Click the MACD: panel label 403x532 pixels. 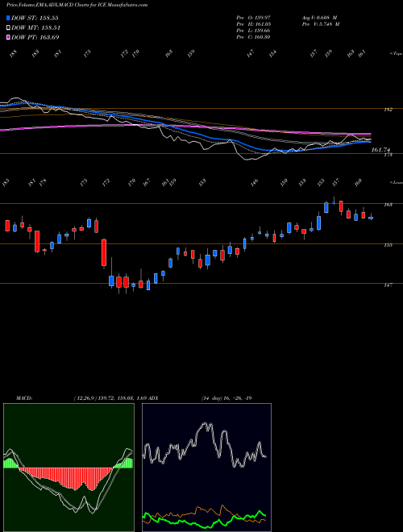tap(23, 397)
